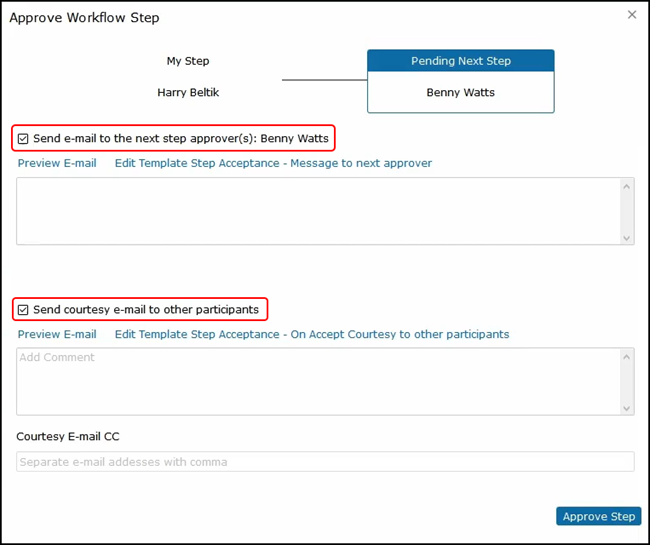Click the Courtesy E-mail CC address field
Screen dimensions: 650x545
325,462
